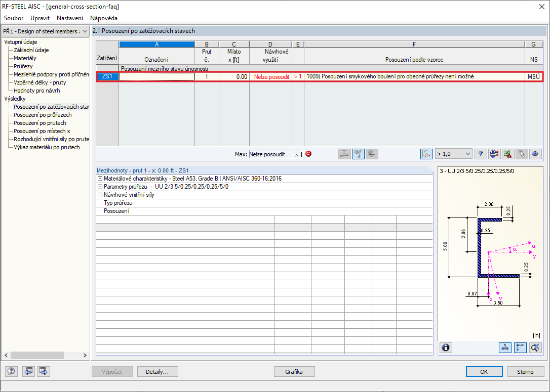Toggle dimensions display in section view
Screen dimensions: 550x392
[505, 347]
